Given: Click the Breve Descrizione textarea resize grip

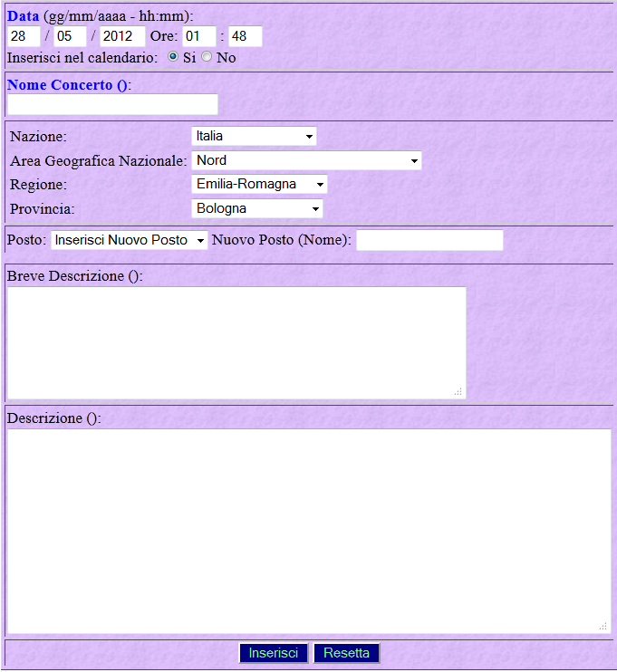Looking at the screenshot, I should tap(458, 392).
